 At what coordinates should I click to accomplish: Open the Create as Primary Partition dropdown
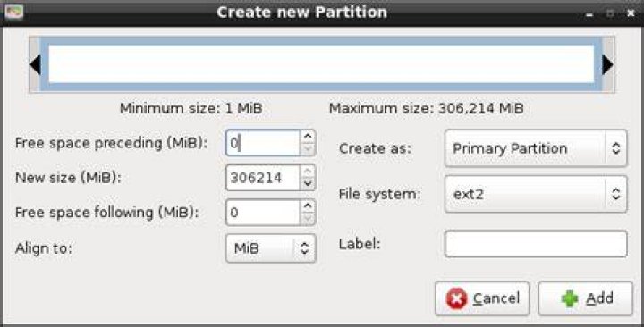[x=536, y=148]
